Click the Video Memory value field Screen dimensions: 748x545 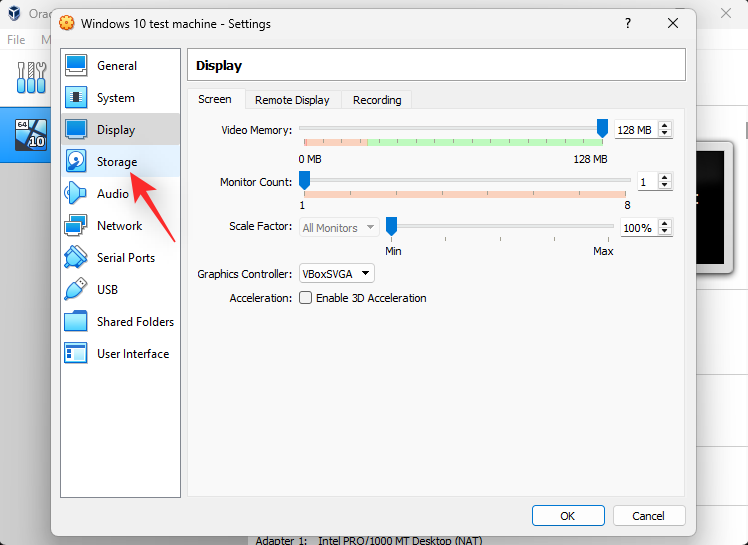click(634, 130)
